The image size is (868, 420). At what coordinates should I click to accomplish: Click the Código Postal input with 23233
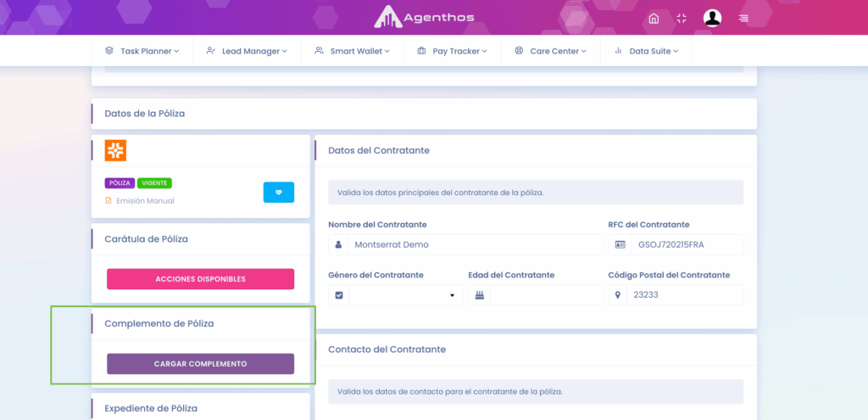pyautogui.click(x=685, y=294)
